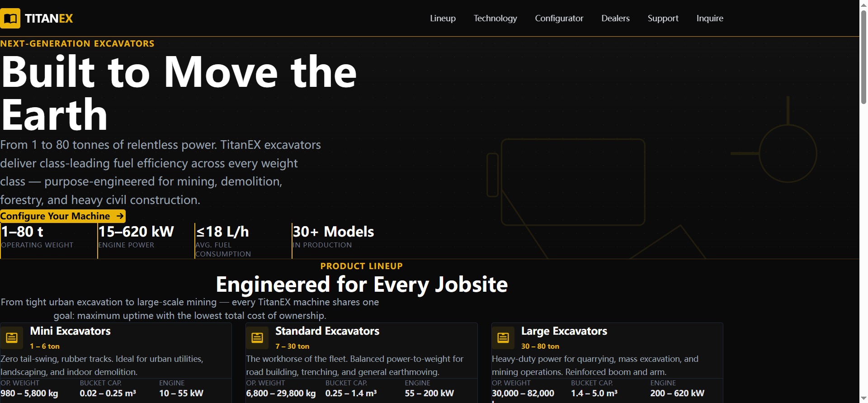This screenshot has height=403, width=868.
Task: Click the '6,800 – 29,800 kg' weight value
Action: (x=281, y=393)
